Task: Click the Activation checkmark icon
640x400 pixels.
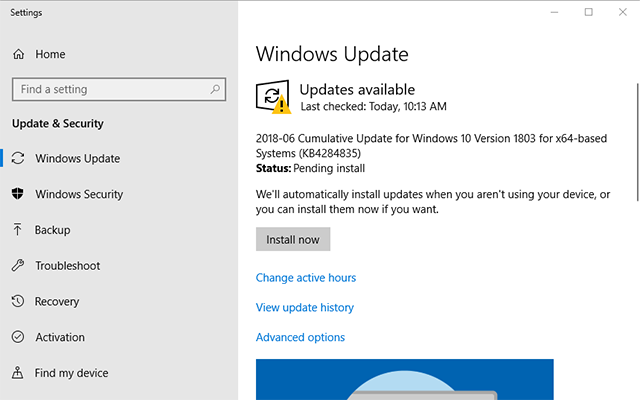Action: [x=18, y=337]
